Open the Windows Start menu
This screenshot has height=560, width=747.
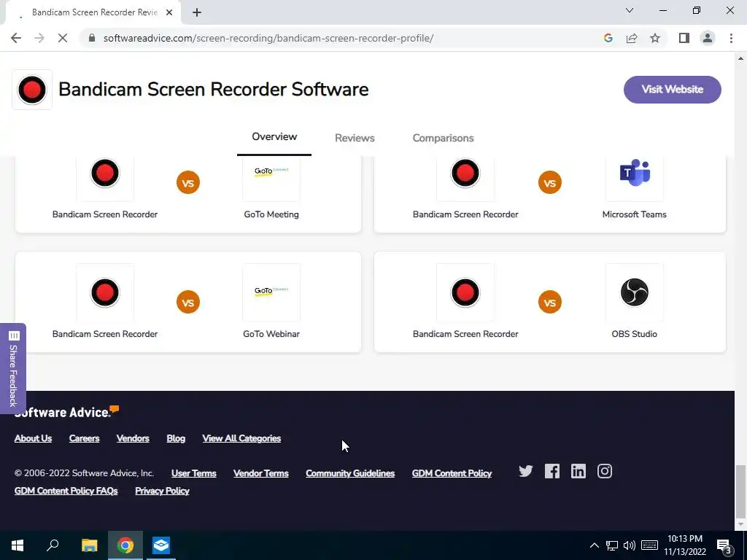pos(18,545)
